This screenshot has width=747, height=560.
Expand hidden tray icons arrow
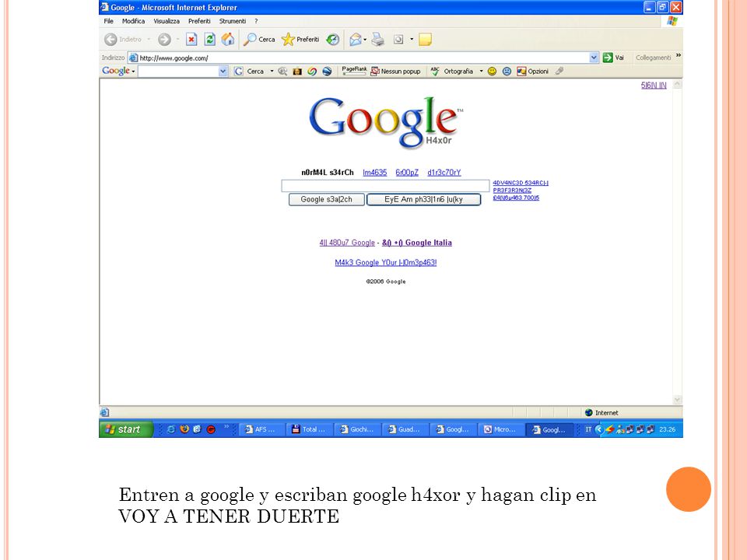pyautogui.click(x=599, y=429)
